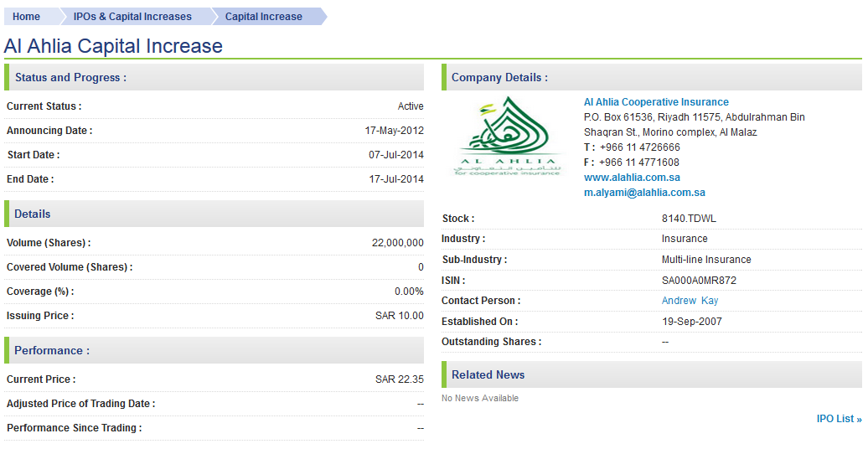The width and height of the screenshot is (868, 449).
Task: Select volume value 22,000,000
Action: pyautogui.click(x=397, y=243)
